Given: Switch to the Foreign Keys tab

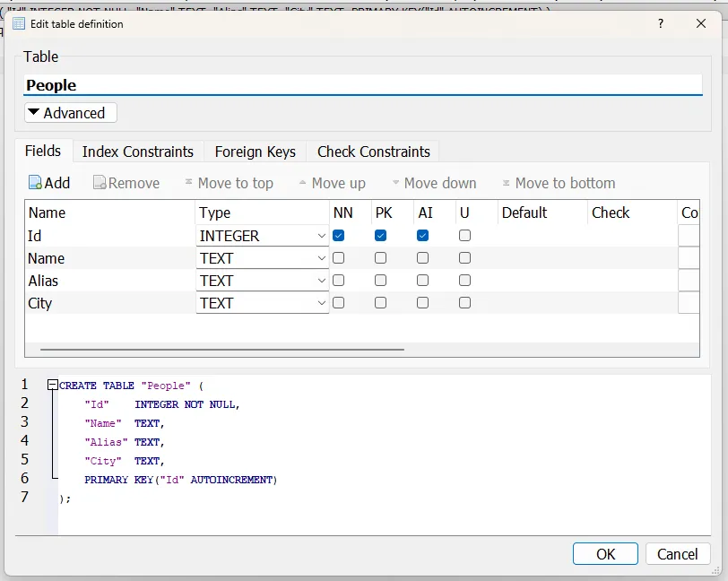Looking at the screenshot, I should click(x=255, y=152).
